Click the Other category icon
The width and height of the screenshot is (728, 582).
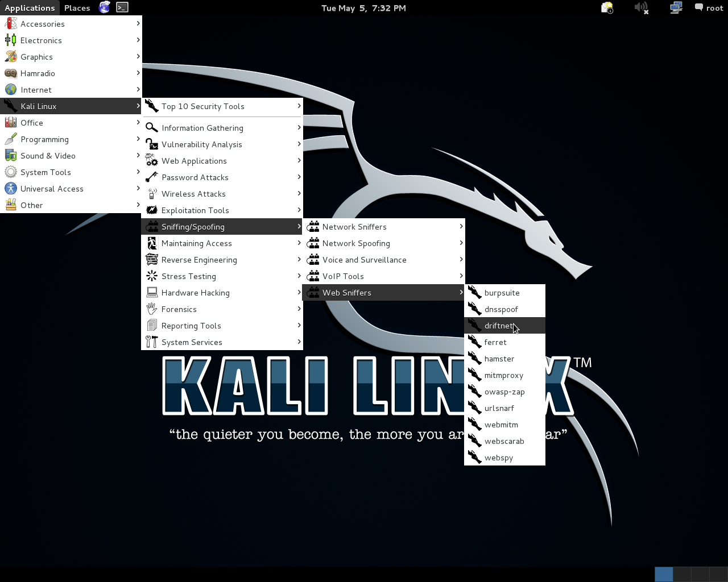pos(11,205)
